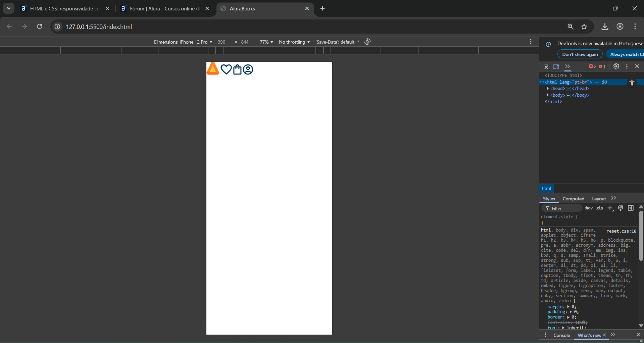Open the 77% zoom dropdown
The image size is (644, 343).
click(x=266, y=42)
